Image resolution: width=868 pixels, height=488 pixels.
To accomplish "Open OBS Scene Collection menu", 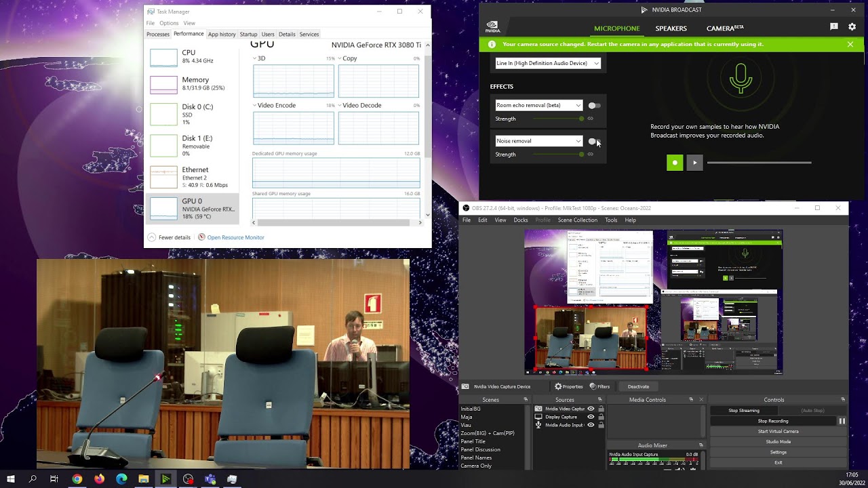I will [x=577, y=220].
